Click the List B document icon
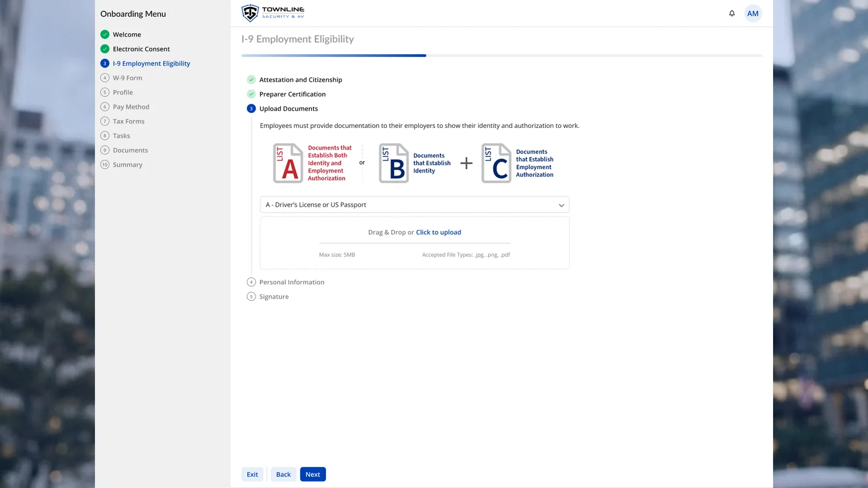The width and height of the screenshot is (868, 488). pos(394,163)
